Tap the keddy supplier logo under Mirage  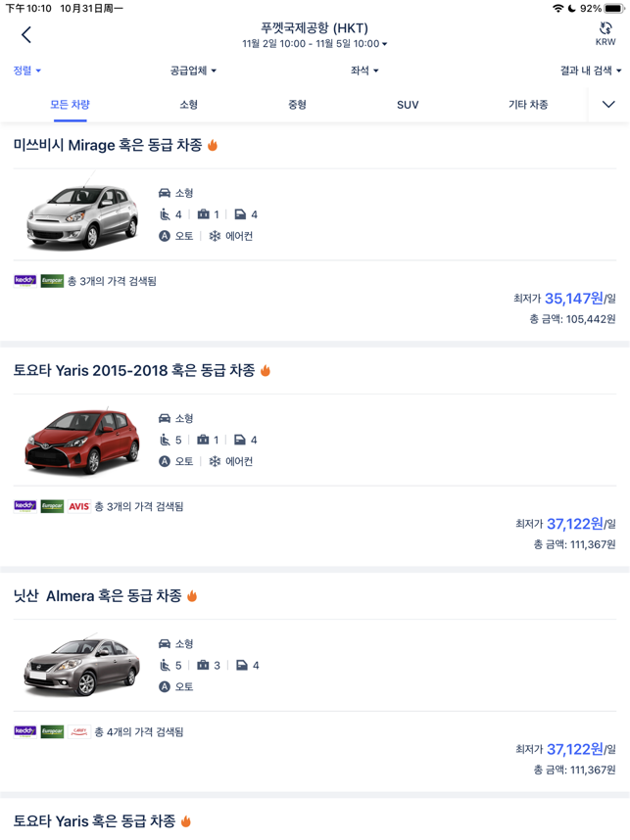click(x=25, y=281)
